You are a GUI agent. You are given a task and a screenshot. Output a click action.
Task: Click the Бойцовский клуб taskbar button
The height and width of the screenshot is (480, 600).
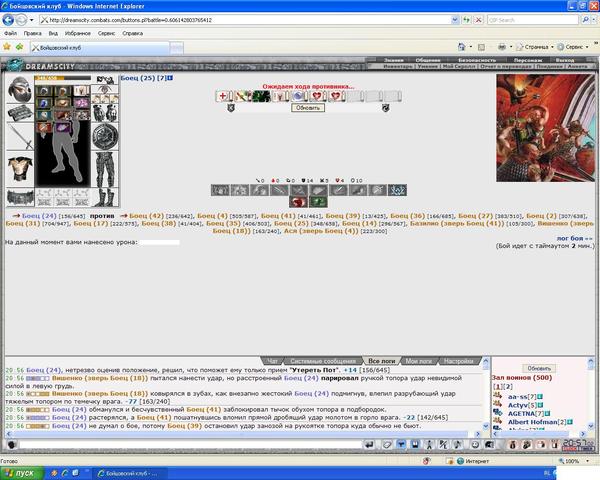click(128, 473)
